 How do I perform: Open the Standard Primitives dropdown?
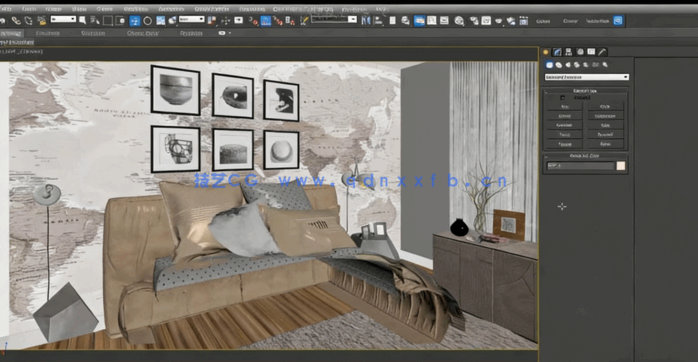tap(587, 77)
